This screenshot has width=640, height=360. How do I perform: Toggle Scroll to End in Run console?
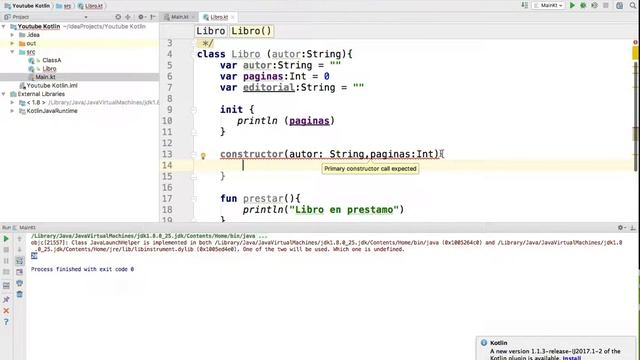click(20, 272)
